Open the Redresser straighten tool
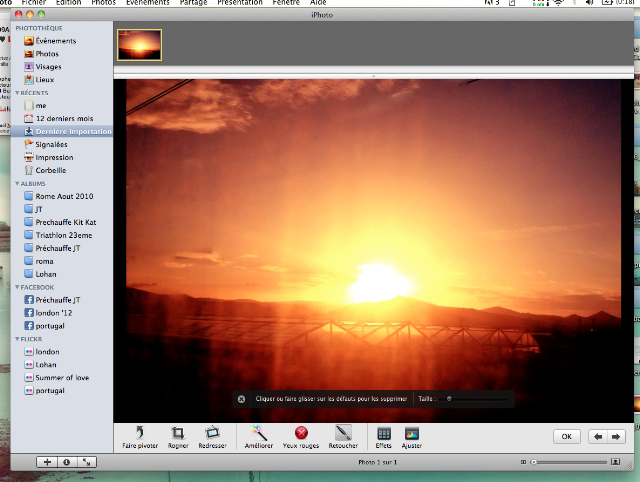Screen dimensions: 640x482 point(212,437)
